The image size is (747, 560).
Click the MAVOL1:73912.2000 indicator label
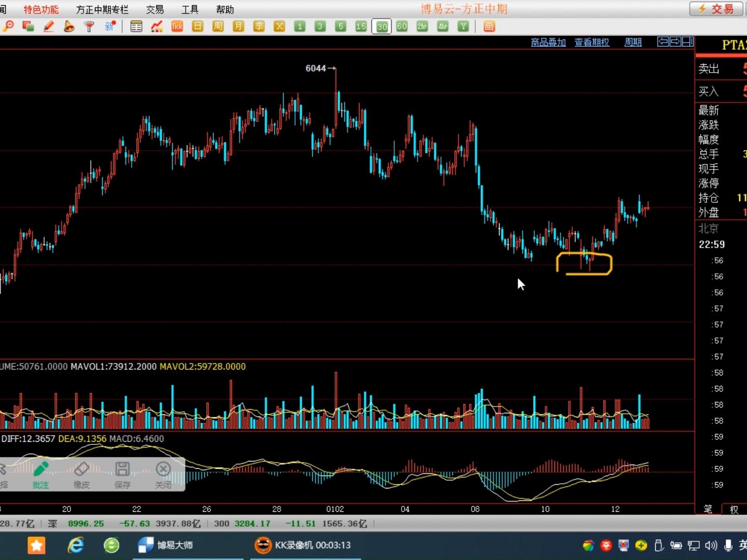114,367
